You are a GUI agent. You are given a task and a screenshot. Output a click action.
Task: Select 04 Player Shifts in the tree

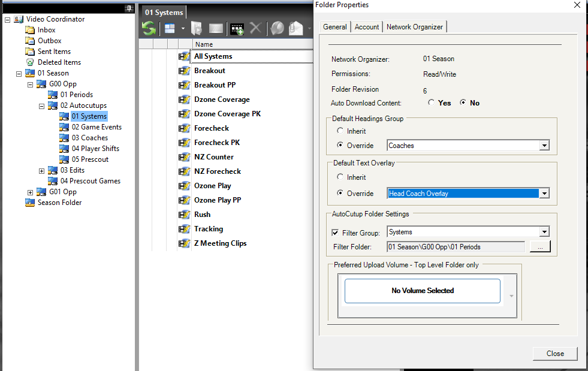[96, 149]
